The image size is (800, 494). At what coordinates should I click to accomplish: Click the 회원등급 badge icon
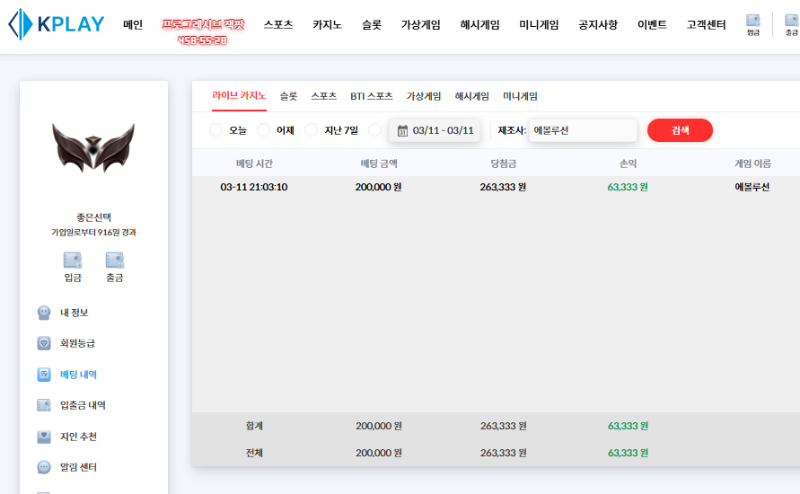tap(44, 343)
